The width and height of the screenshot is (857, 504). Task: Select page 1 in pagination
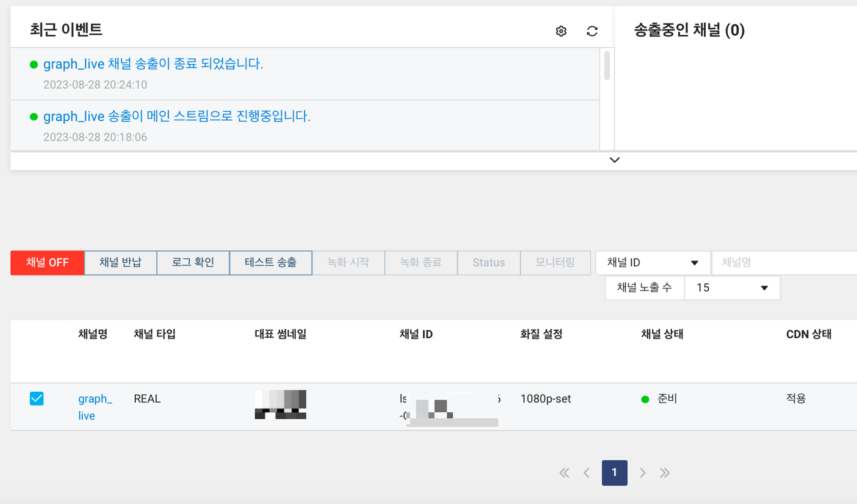(614, 473)
